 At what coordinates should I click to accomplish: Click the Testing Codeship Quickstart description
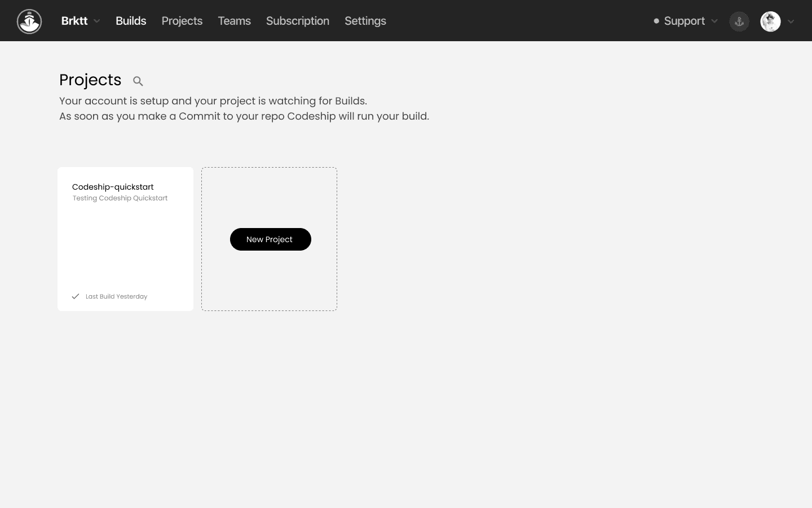pos(120,198)
